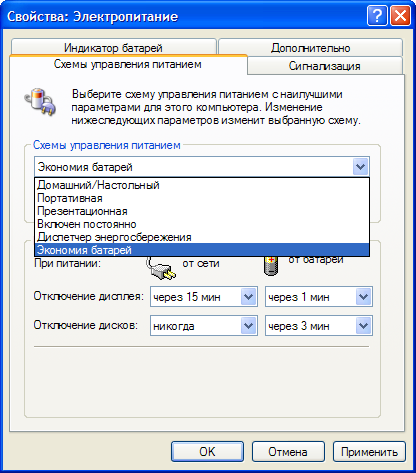416x473 pixels.
Task: Select the Схемы управления питанием tab
Action: coord(128,64)
